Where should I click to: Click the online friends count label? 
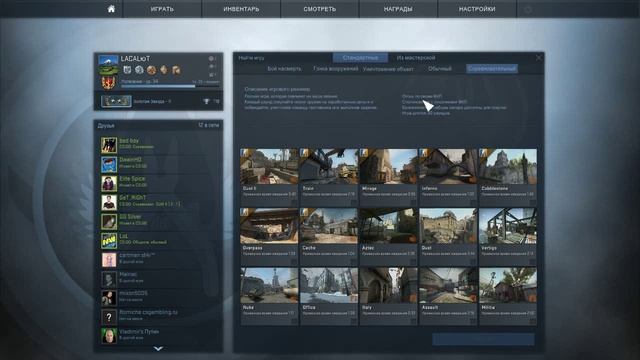coord(209,125)
